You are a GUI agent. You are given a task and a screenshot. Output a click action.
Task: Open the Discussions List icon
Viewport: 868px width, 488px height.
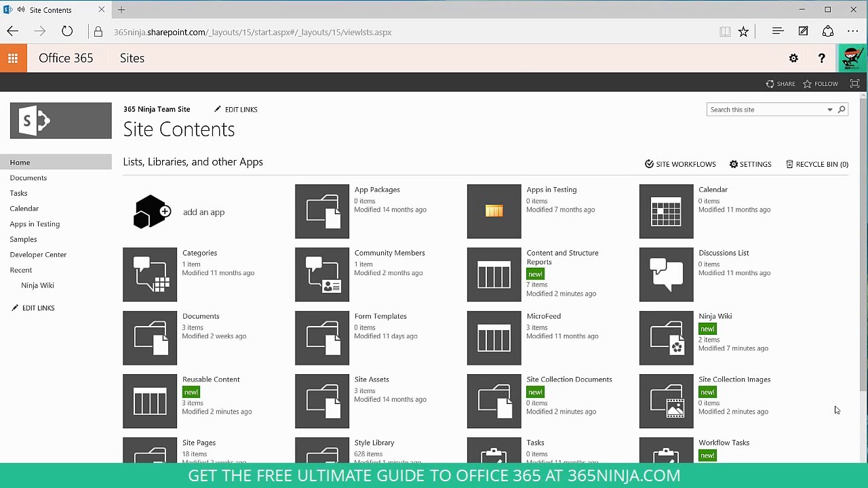coord(667,274)
